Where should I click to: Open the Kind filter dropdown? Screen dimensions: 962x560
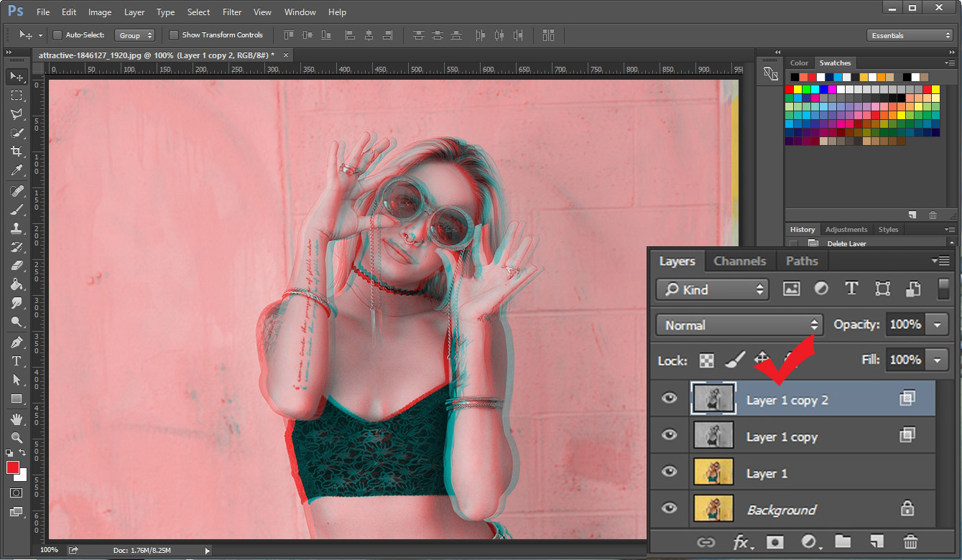tap(712, 289)
